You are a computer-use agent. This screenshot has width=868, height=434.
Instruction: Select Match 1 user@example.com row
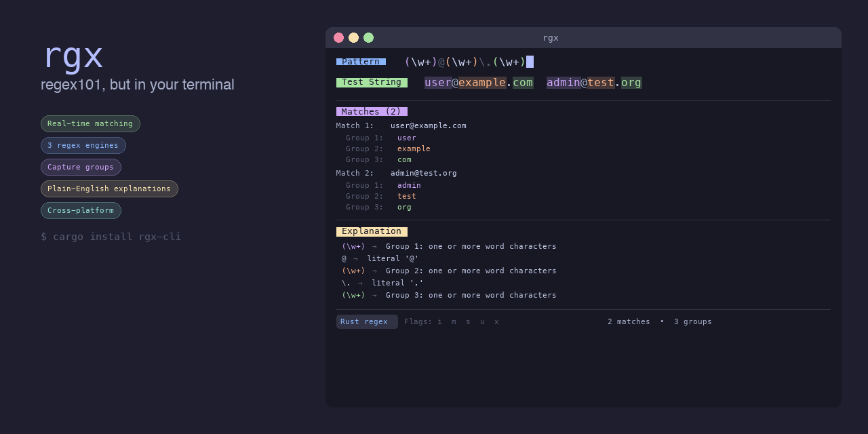(x=401, y=125)
